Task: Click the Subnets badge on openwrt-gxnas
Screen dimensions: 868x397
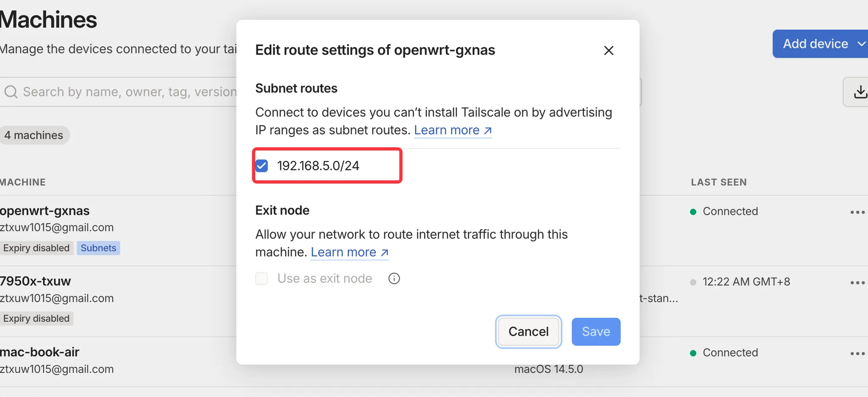Action: pyautogui.click(x=98, y=248)
